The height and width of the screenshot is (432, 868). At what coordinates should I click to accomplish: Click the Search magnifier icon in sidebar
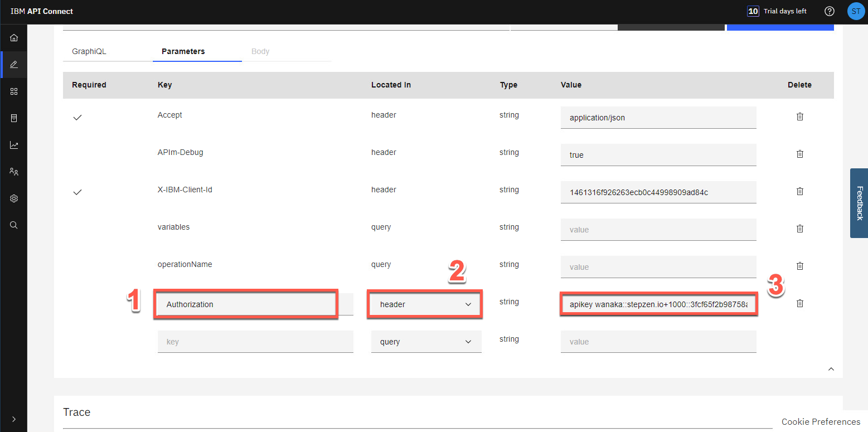pos(14,225)
